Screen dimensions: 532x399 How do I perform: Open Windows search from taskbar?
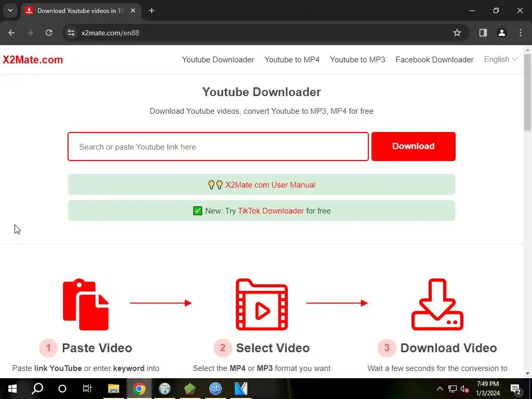37,389
